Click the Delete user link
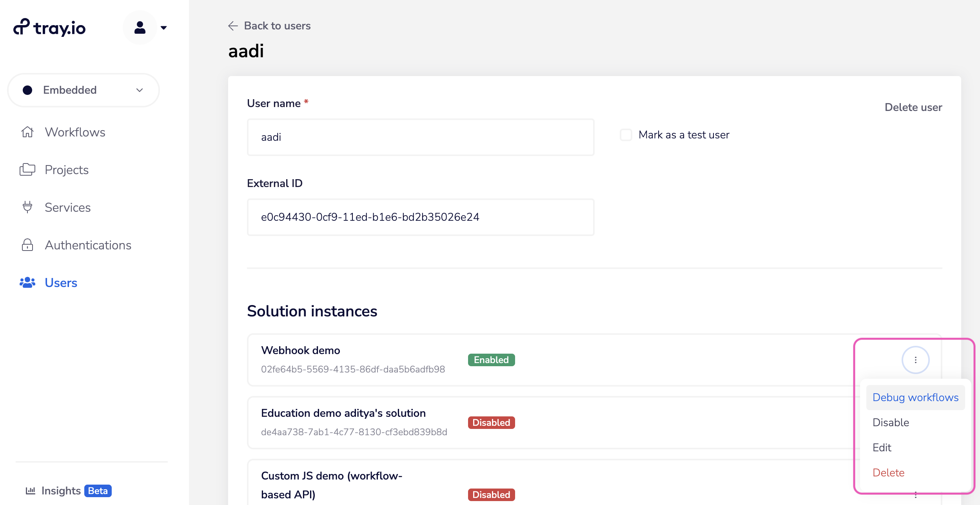The width and height of the screenshot is (980, 505). tap(913, 107)
